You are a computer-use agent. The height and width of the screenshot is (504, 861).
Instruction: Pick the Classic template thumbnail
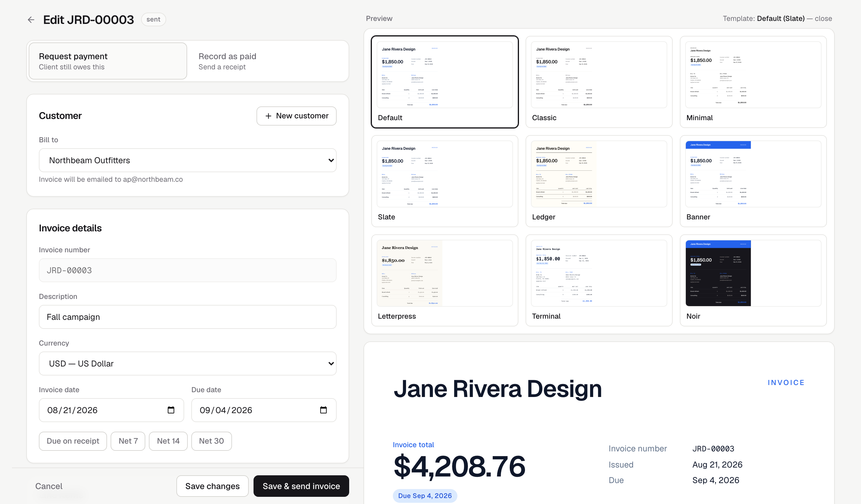click(x=599, y=82)
